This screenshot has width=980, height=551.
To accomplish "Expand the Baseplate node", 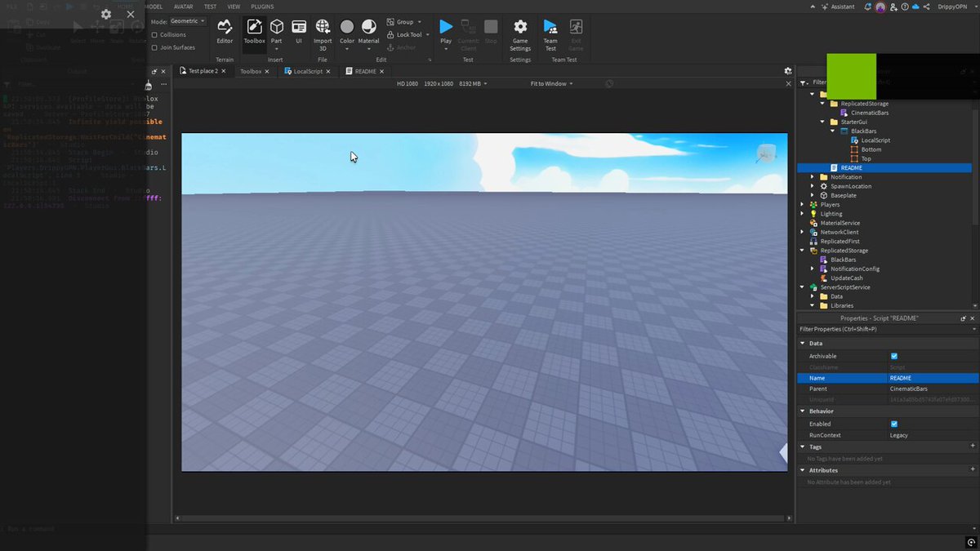I will [x=812, y=195].
